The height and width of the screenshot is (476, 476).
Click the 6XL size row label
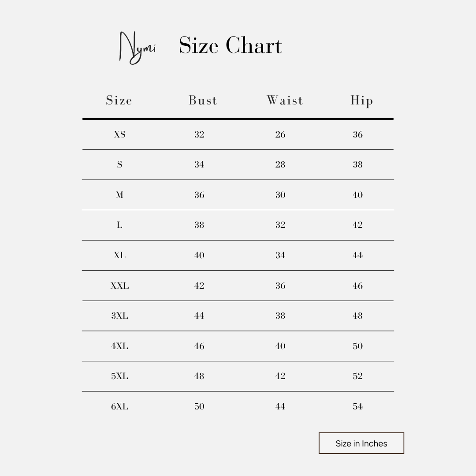119,406
